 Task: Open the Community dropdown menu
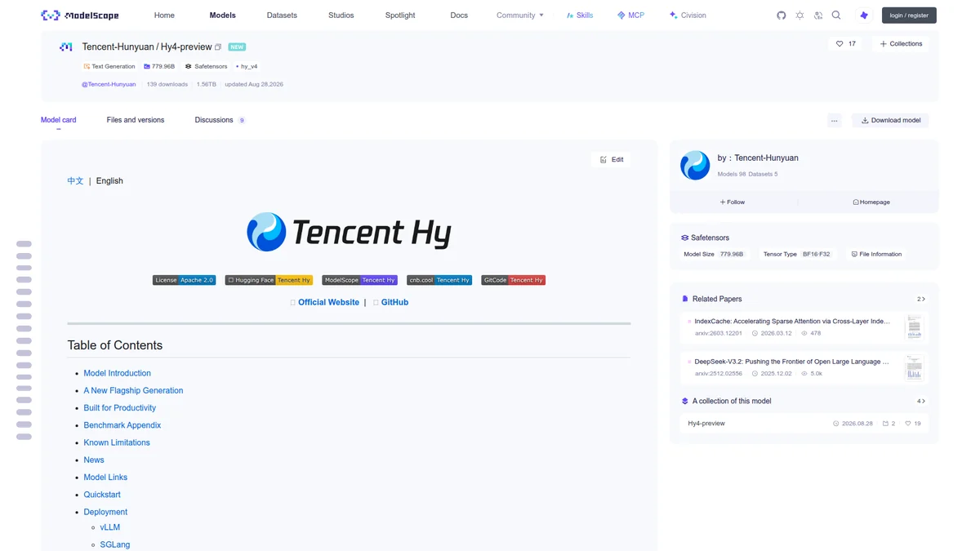click(x=520, y=16)
